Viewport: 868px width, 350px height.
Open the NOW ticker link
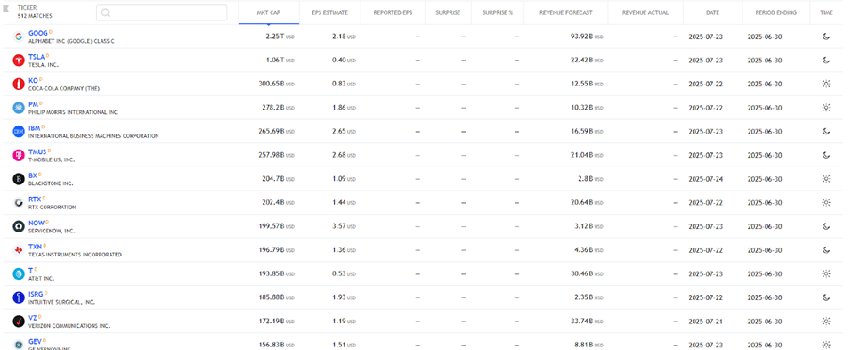pyautogui.click(x=37, y=224)
